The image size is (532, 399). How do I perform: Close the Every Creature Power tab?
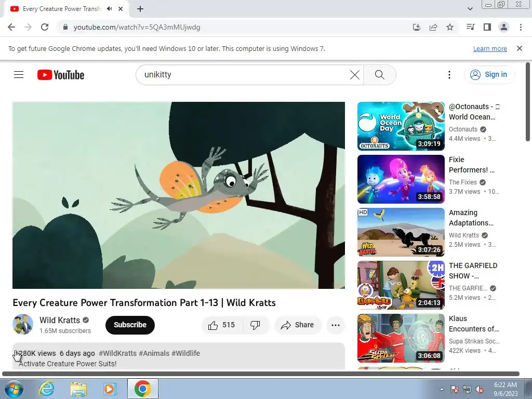121,9
